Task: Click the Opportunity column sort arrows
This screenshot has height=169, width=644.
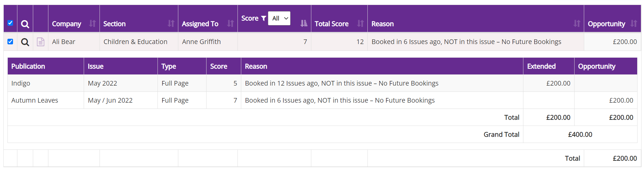Action: 634,24
